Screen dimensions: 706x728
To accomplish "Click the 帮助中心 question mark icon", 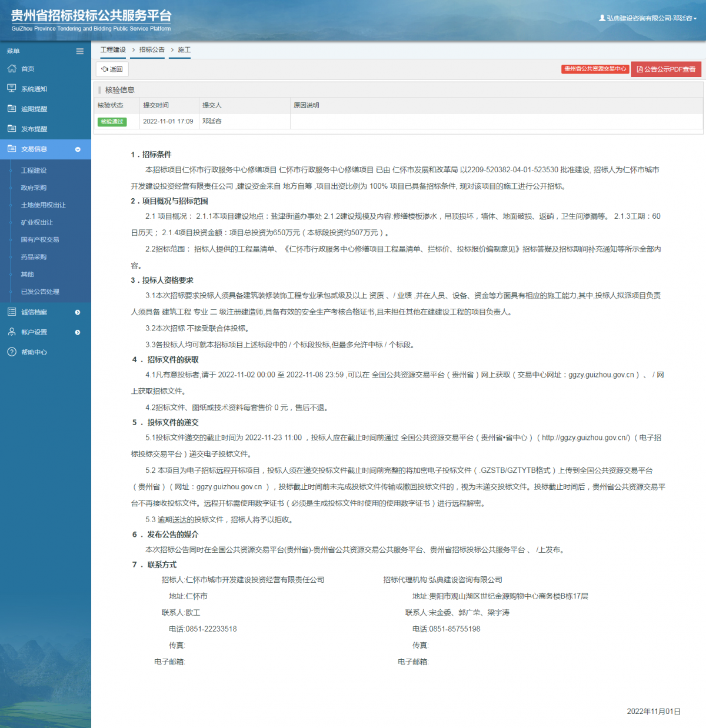I will pos(12,352).
